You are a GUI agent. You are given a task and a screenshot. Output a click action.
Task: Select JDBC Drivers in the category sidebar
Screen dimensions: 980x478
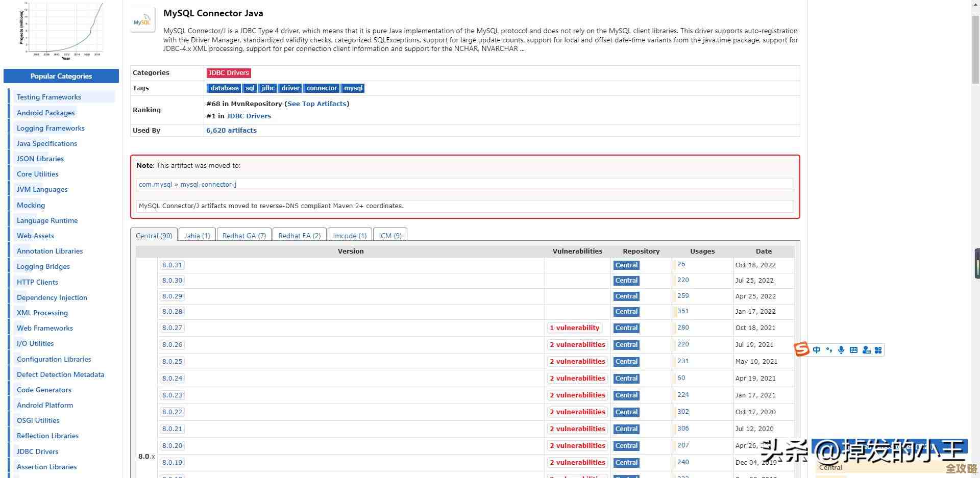click(37, 451)
